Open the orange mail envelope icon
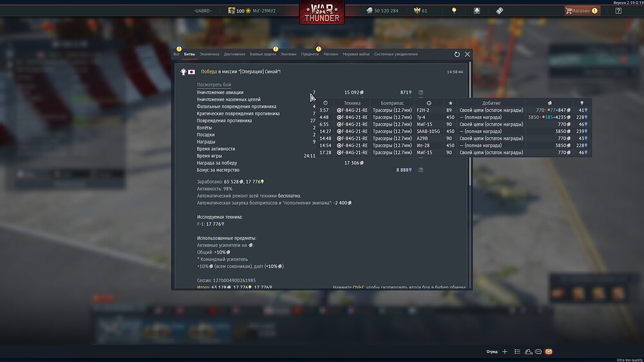The height and width of the screenshot is (362, 644). (549, 352)
